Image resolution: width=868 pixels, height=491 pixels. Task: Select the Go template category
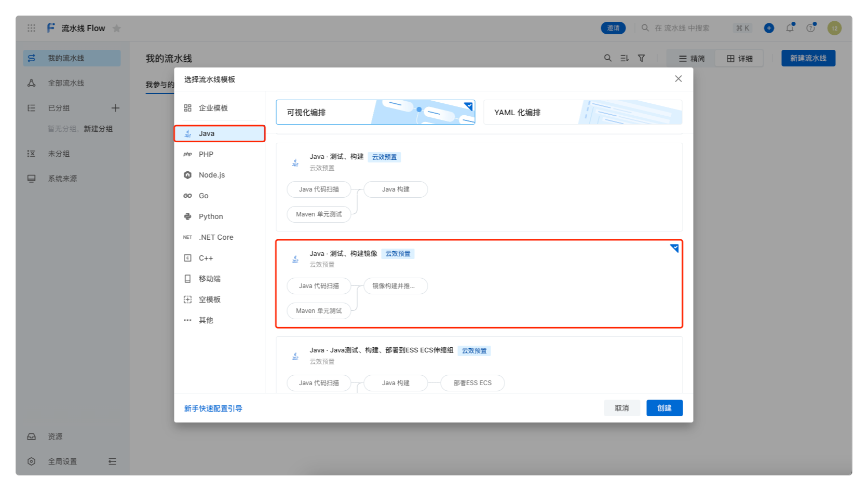tap(220, 196)
